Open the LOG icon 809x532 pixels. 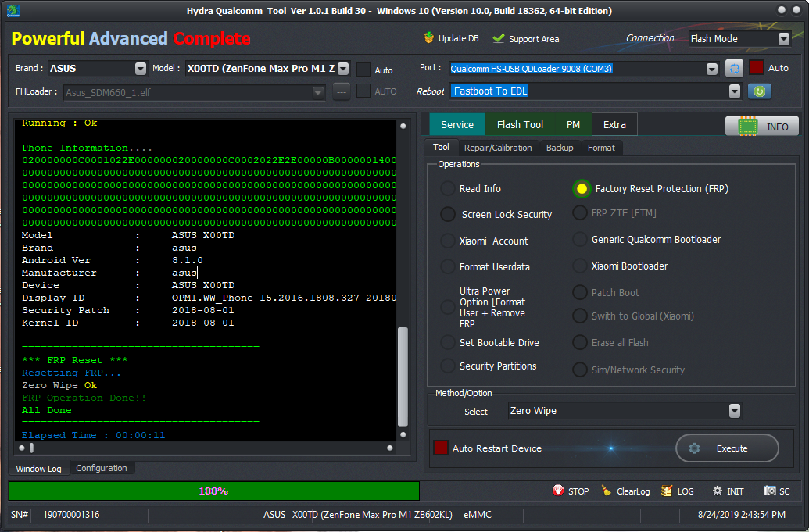tap(667, 491)
